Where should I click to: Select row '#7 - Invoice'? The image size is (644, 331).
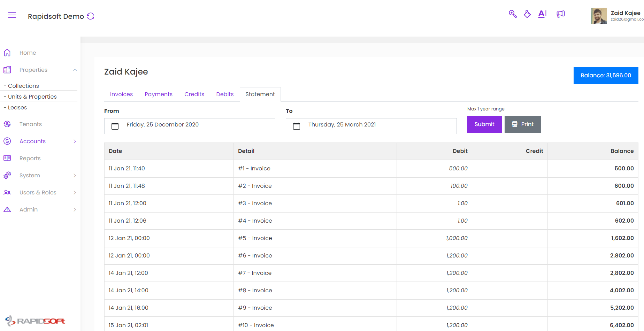(371, 273)
